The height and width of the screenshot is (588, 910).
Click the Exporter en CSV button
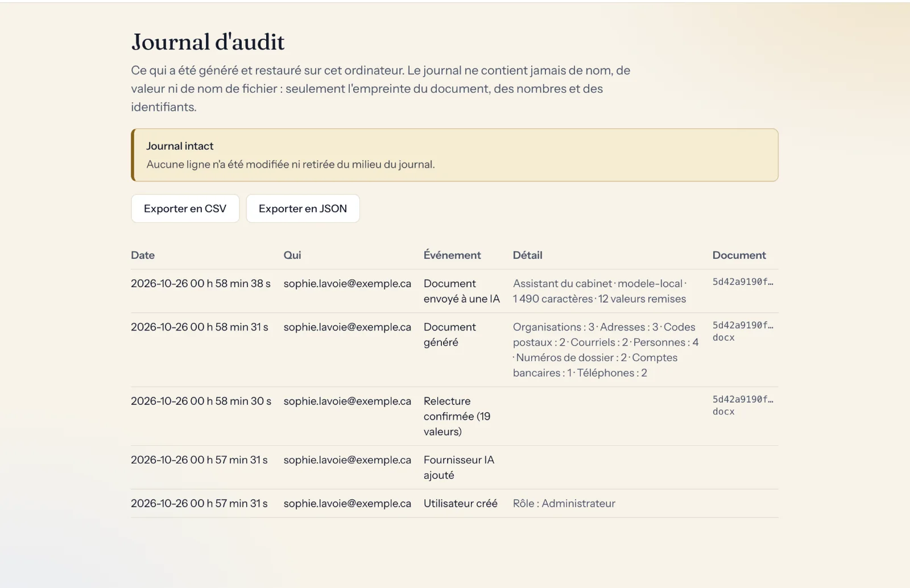pyautogui.click(x=185, y=209)
